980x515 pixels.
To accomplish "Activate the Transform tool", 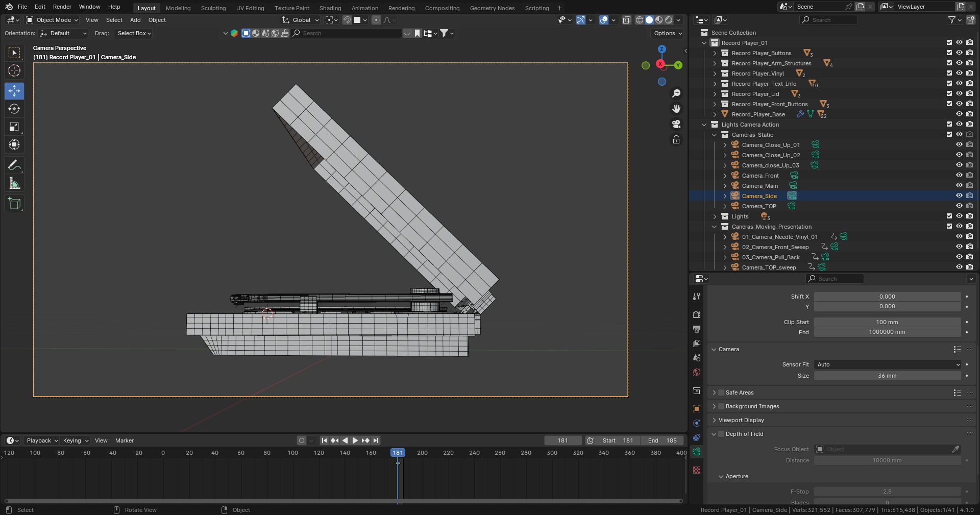I will click(x=14, y=144).
